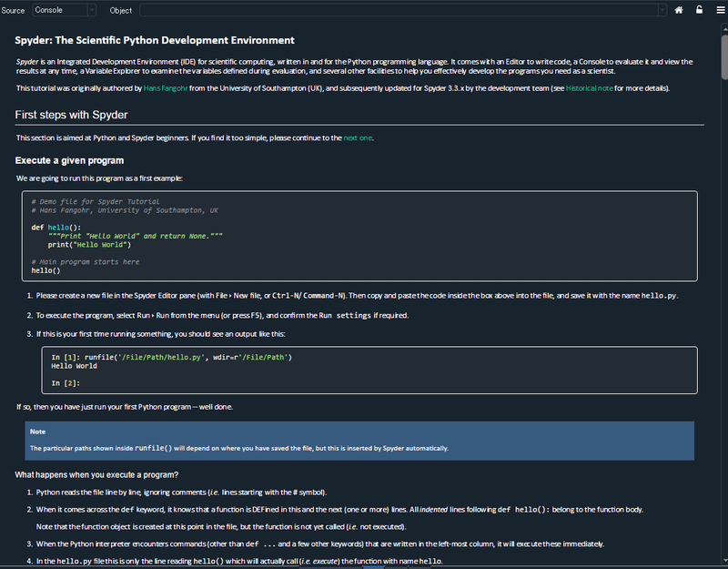This screenshot has width=728, height=569.
Task: Click the 'Execute a given program' heading
Action: tap(69, 161)
